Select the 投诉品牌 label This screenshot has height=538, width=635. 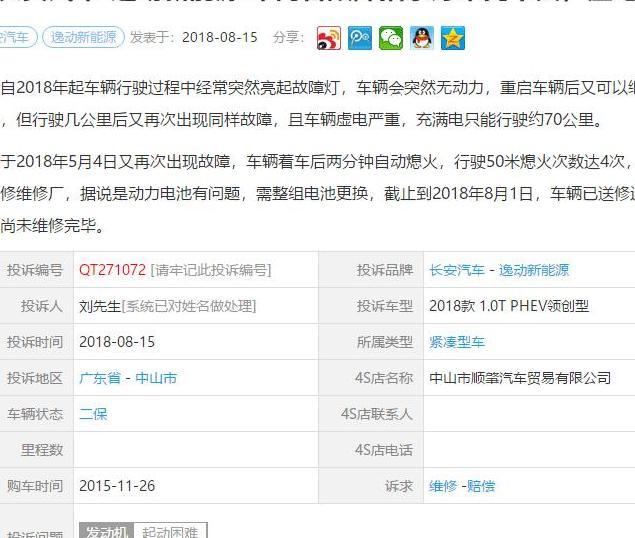tap(385, 270)
